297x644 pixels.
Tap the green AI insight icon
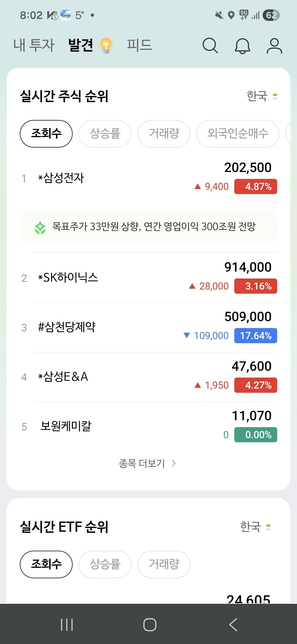[x=40, y=227]
